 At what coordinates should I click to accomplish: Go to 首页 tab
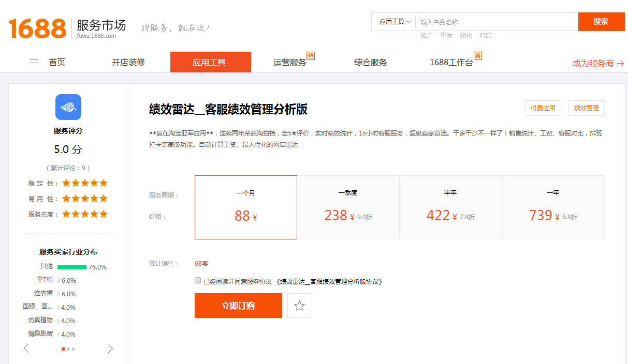pyautogui.click(x=57, y=63)
